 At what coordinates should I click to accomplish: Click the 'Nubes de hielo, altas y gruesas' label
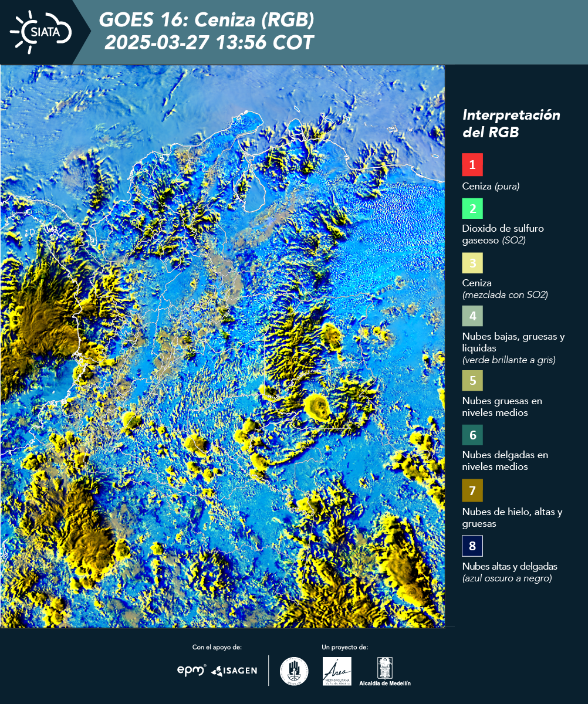(512, 517)
